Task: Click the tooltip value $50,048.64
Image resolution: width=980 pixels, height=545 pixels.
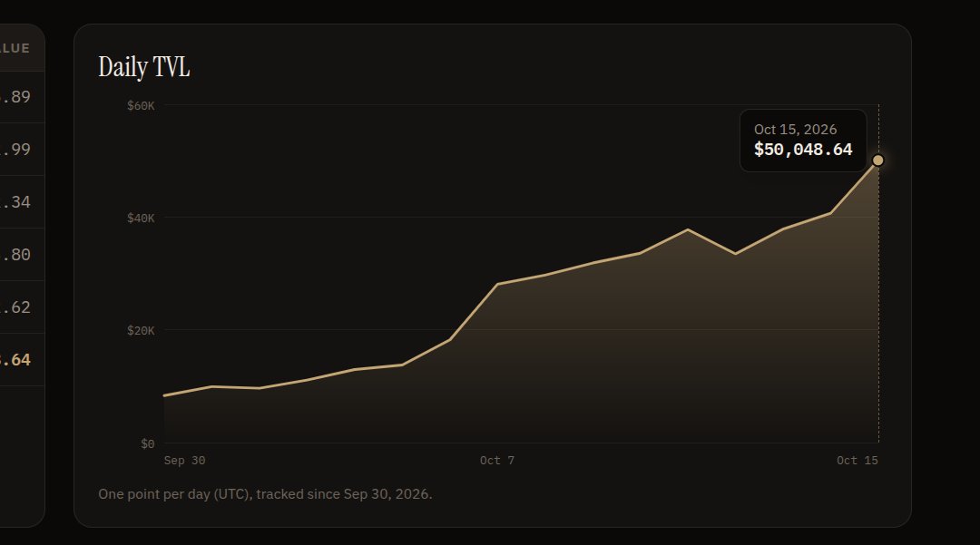Action: pos(803,150)
